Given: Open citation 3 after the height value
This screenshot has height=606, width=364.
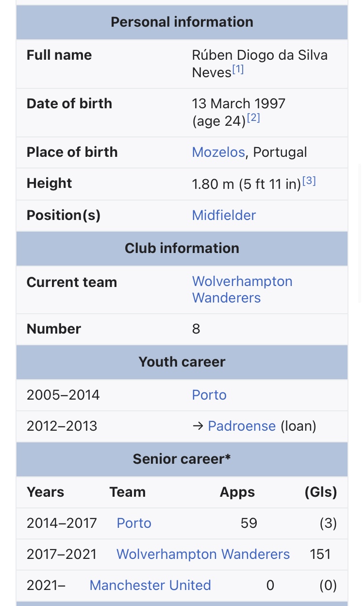Looking at the screenshot, I should tap(309, 181).
